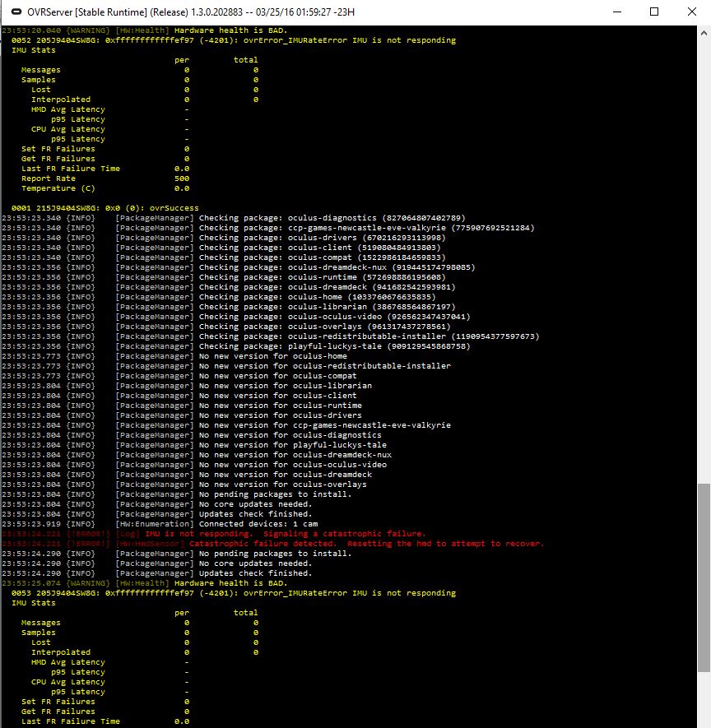Click the OVRServer title bar text
This screenshot has height=728, width=711.
tap(191, 12)
